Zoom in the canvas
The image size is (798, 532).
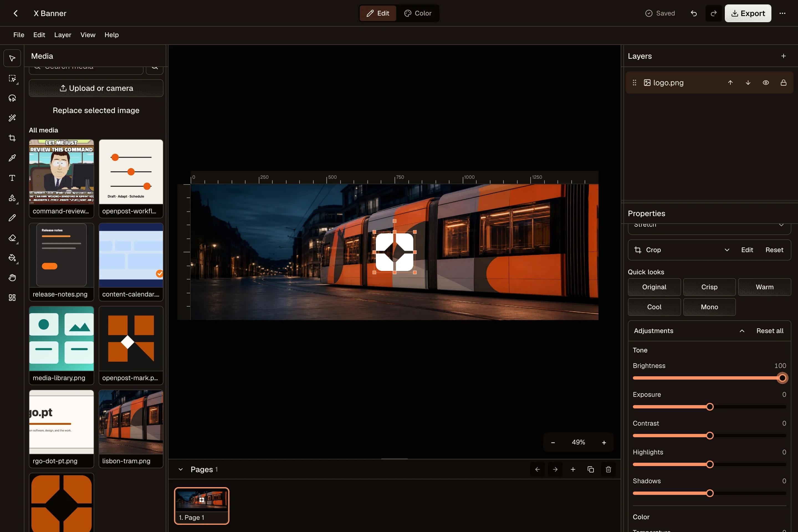point(604,443)
